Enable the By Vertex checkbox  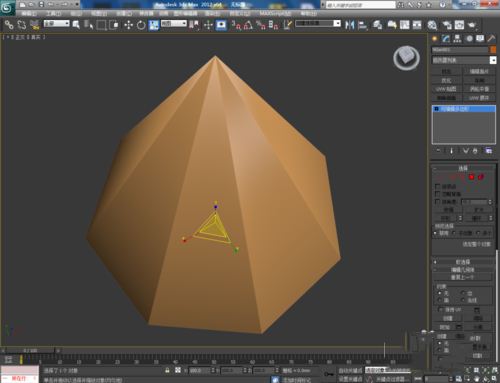tap(438, 186)
